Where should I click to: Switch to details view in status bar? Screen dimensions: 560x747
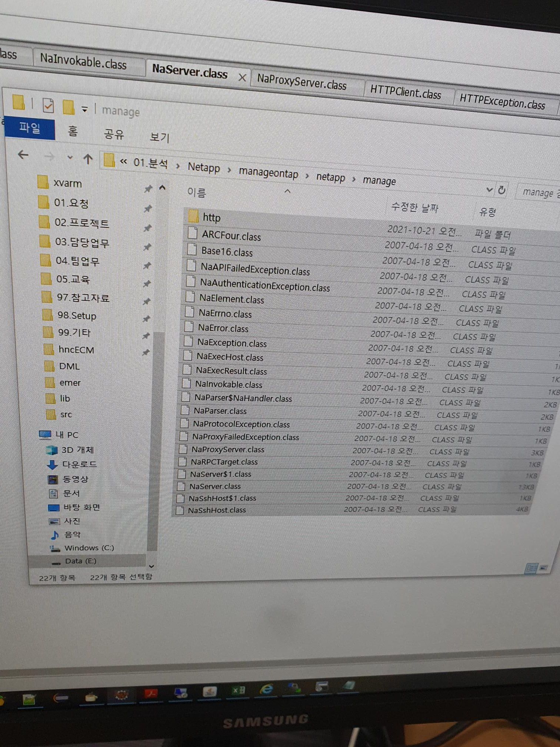(x=531, y=568)
